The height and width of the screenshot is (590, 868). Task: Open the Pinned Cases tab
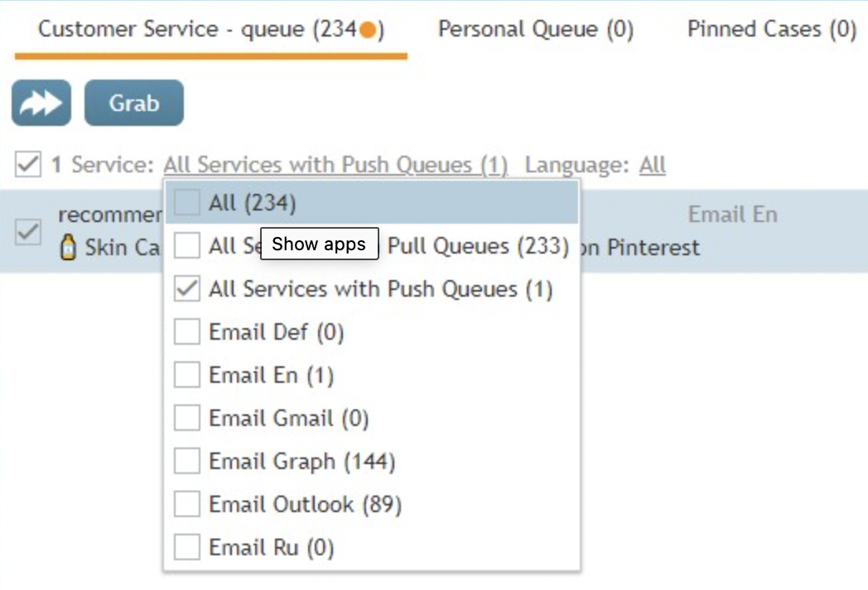click(771, 30)
